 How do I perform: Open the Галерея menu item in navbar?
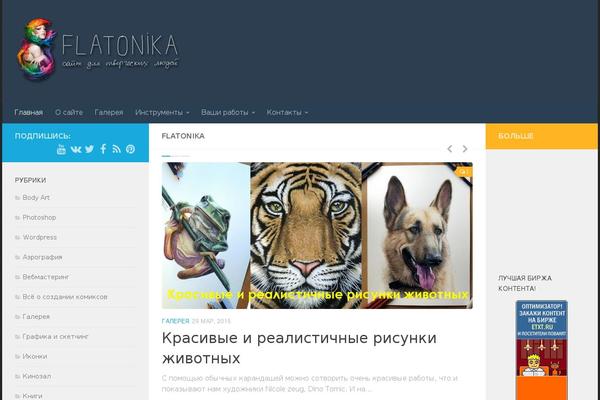(109, 113)
